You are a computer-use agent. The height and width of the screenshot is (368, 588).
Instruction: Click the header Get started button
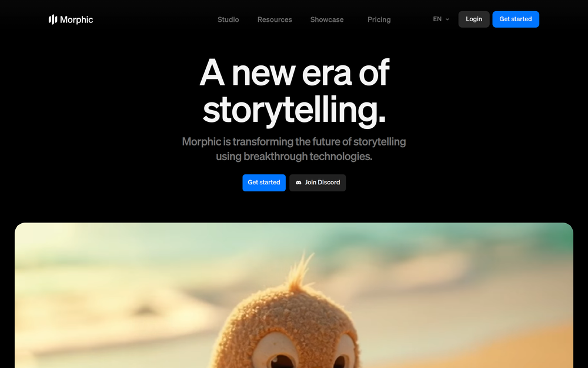pos(516,19)
